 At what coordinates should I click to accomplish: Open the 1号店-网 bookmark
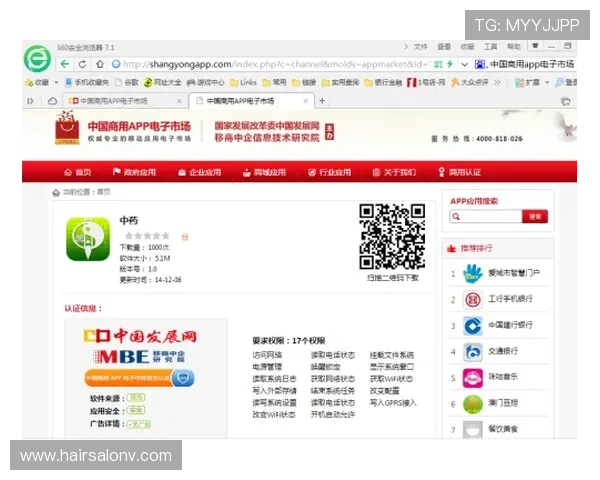426,82
